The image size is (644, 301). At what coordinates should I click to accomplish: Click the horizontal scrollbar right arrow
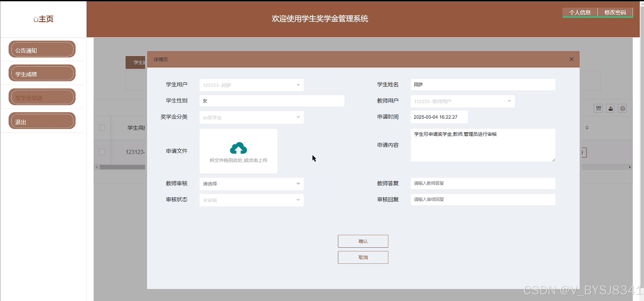[630, 167]
